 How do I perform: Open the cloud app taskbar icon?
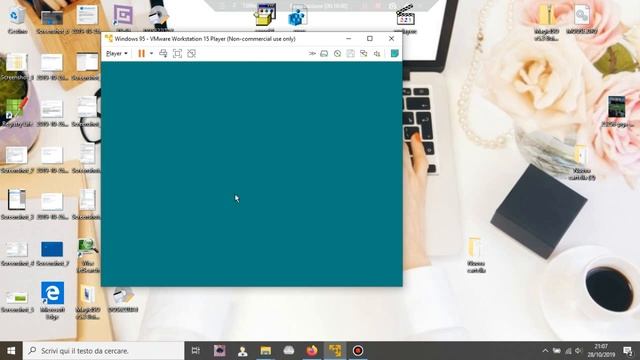289,351
